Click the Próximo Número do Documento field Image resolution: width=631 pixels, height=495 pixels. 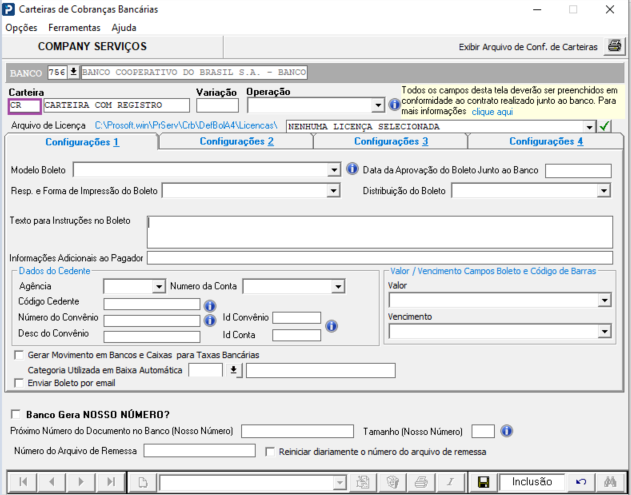click(x=297, y=431)
